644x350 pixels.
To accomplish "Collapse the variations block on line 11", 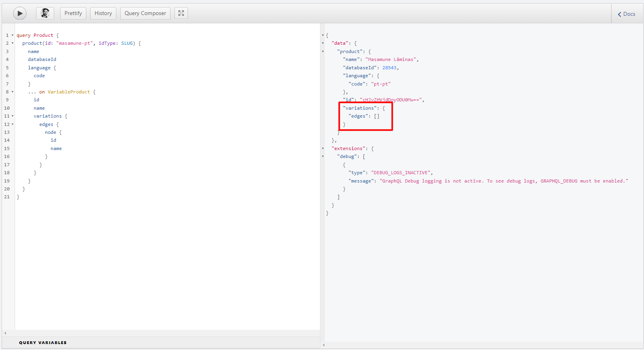I will click(x=12, y=116).
